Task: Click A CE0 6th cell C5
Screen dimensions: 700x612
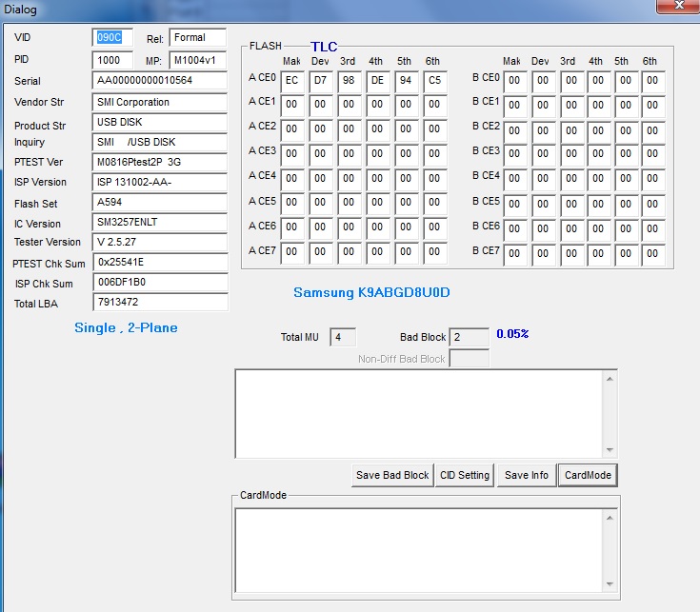Action: coord(435,81)
